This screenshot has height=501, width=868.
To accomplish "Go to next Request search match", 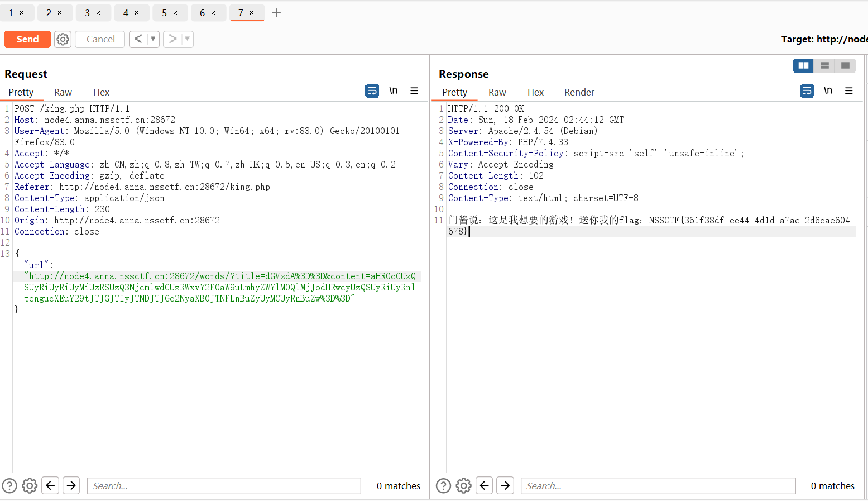I will [71, 486].
